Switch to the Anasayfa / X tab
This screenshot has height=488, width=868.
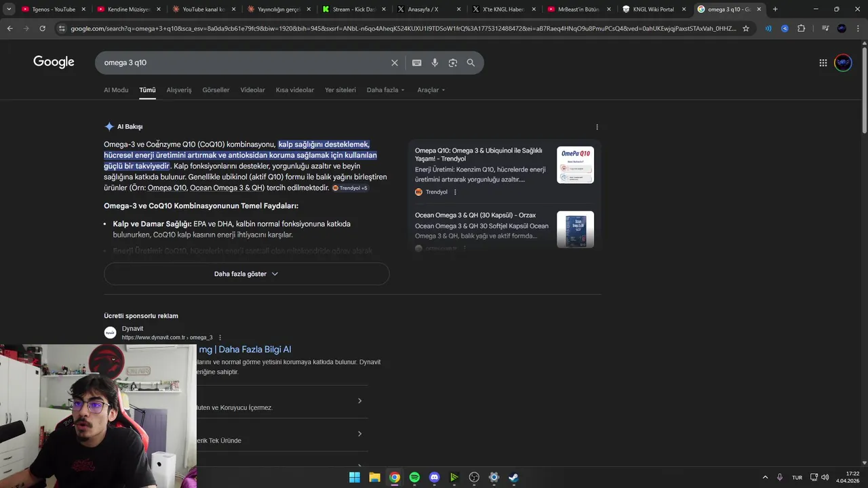pyautogui.click(x=429, y=9)
